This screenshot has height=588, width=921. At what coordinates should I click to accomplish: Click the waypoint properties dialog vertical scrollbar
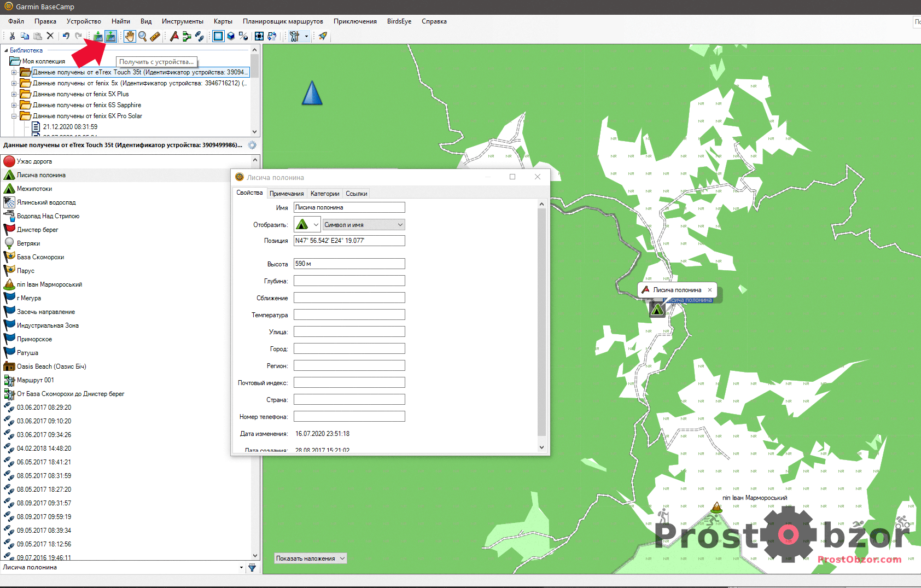pyautogui.click(x=541, y=323)
